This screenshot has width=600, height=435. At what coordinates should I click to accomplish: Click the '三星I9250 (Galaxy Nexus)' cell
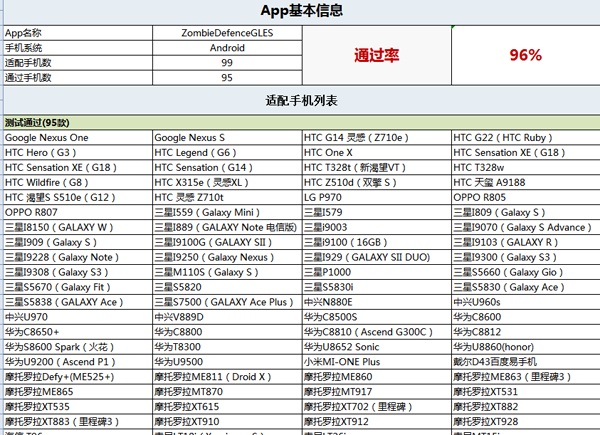[x=227, y=257]
